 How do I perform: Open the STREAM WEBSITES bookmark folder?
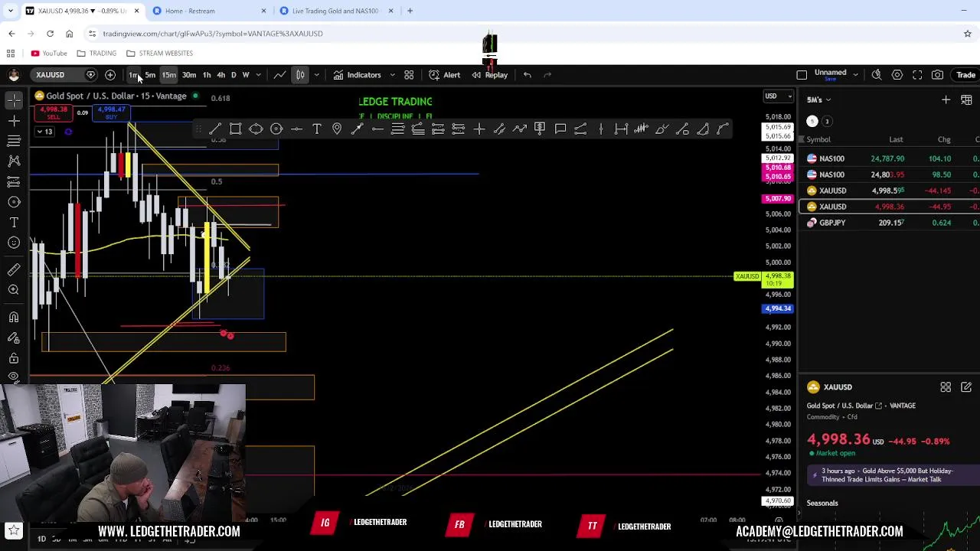click(159, 54)
